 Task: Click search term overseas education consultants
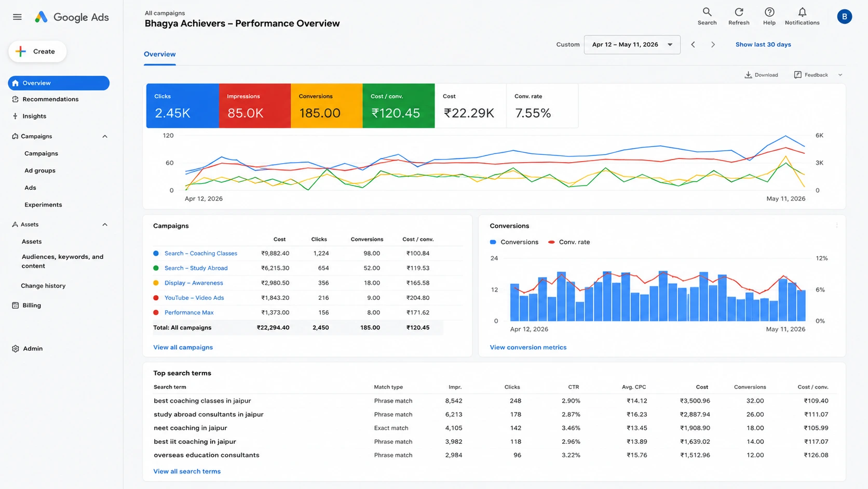[x=206, y=455]
